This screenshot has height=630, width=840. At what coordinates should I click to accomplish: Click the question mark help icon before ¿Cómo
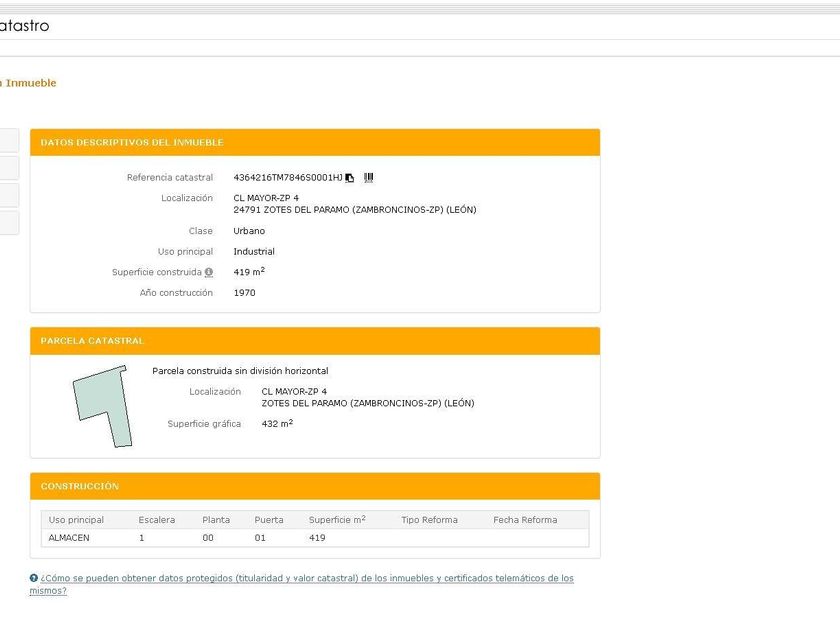point(34,578)
